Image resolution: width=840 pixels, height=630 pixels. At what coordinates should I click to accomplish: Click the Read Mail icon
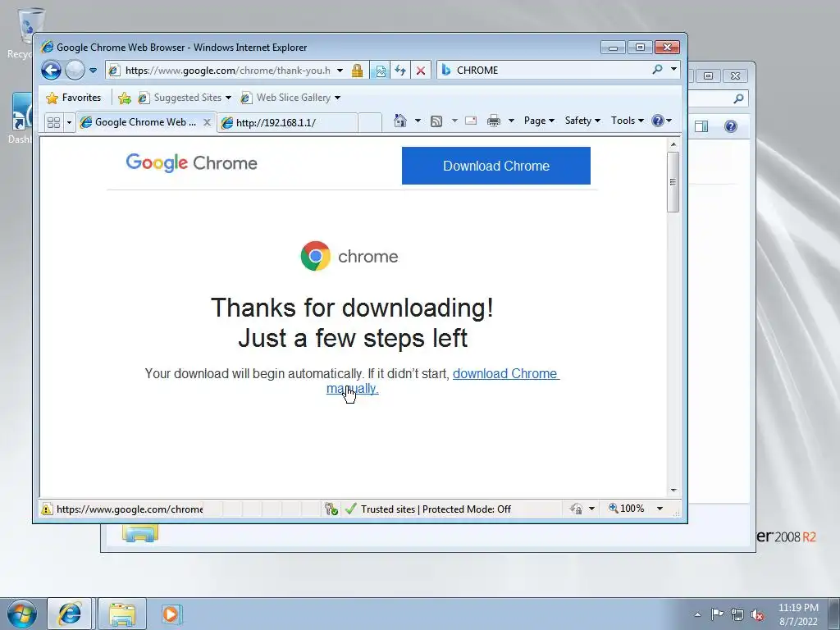coord(471,121)
